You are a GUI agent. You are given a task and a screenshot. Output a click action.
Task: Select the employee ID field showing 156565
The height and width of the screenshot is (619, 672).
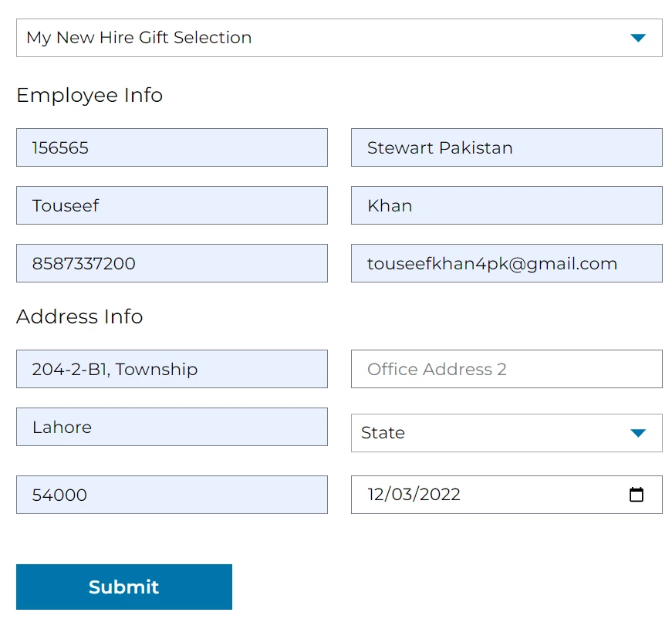pyautogui.click(x=172, y=147)
